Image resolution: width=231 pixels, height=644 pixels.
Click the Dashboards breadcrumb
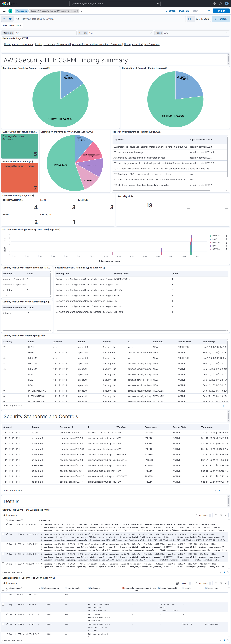pos(22,11)
